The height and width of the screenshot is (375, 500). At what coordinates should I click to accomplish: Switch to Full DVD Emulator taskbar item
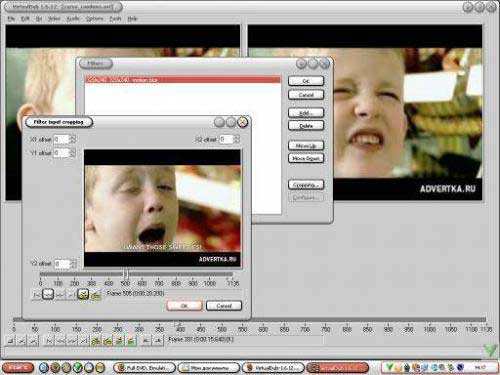point(144,368)
